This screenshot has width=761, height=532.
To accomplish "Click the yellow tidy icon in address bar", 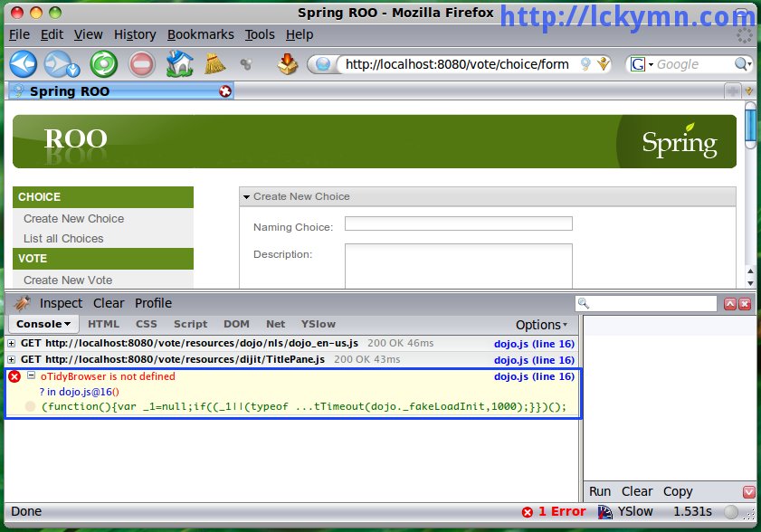I will (x=603, y=63).
